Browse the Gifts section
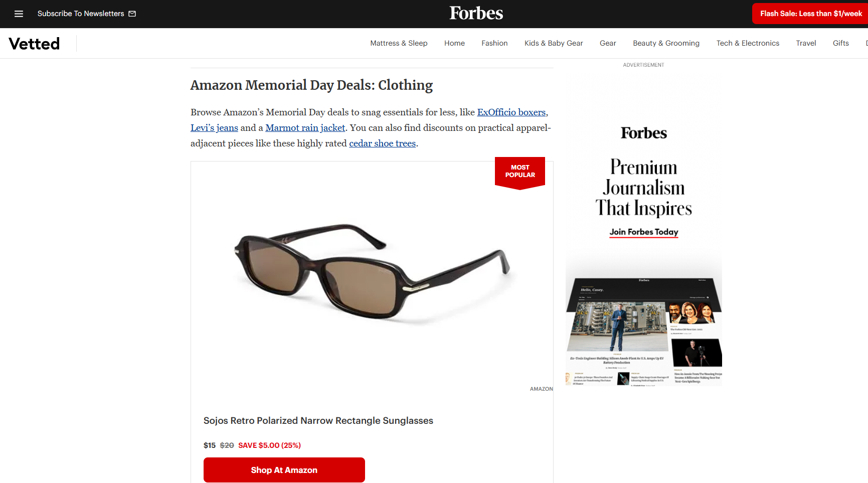 pyautogui.click(x=840, y=43)
